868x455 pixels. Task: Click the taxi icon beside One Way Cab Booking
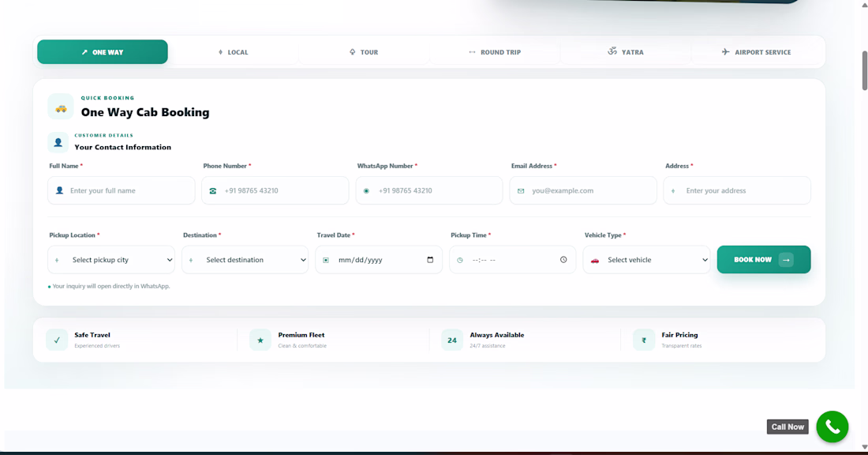point(61,107)
